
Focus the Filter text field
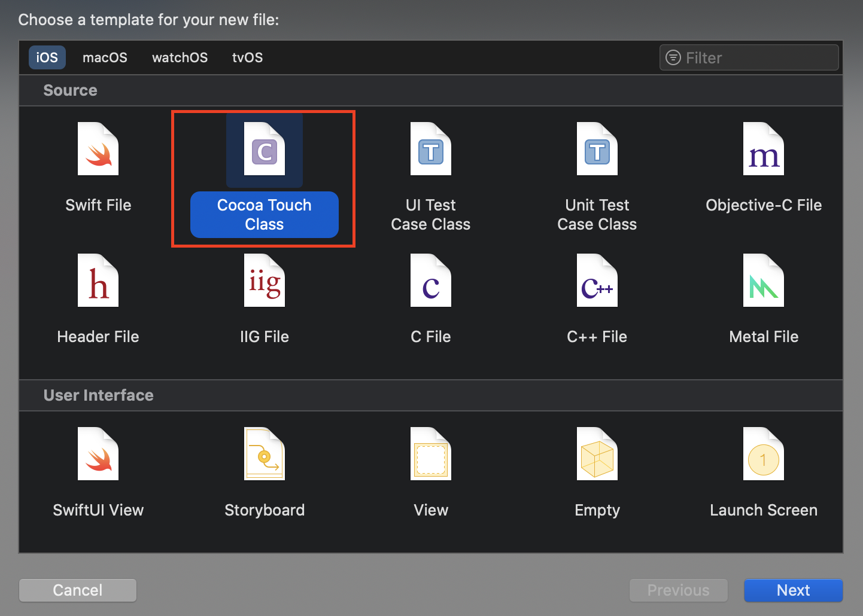tap(749, 57)
